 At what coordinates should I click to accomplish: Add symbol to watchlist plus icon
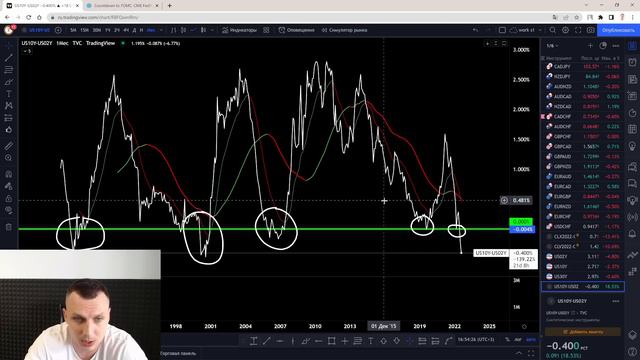[x=590, y=46]
